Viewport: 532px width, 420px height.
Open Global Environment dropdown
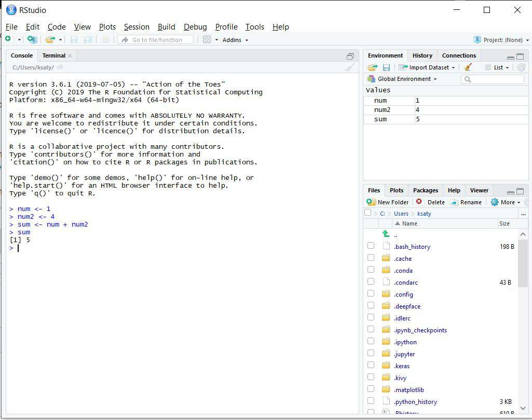pos(402,79)
